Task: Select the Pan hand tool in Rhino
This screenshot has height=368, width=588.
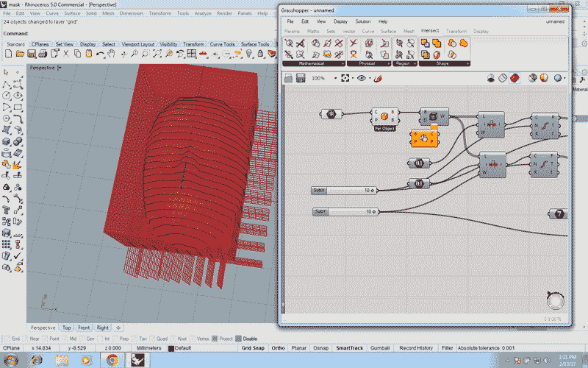Action: (111, 54)
